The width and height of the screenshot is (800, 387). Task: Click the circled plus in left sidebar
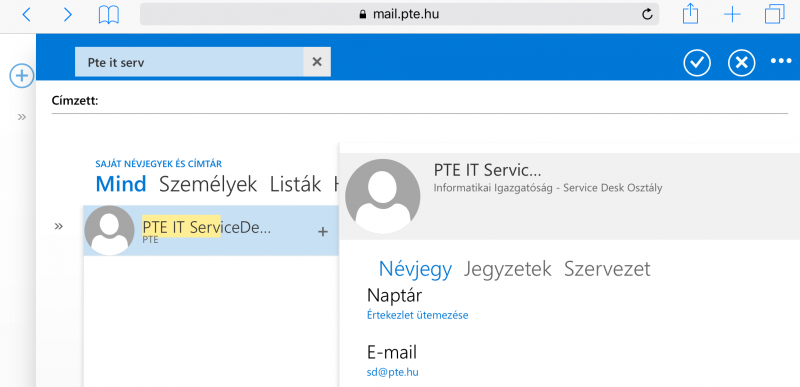21,76
